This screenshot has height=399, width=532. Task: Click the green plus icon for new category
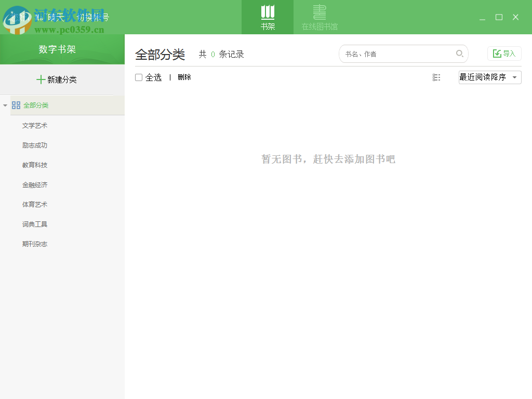point(41,79)
